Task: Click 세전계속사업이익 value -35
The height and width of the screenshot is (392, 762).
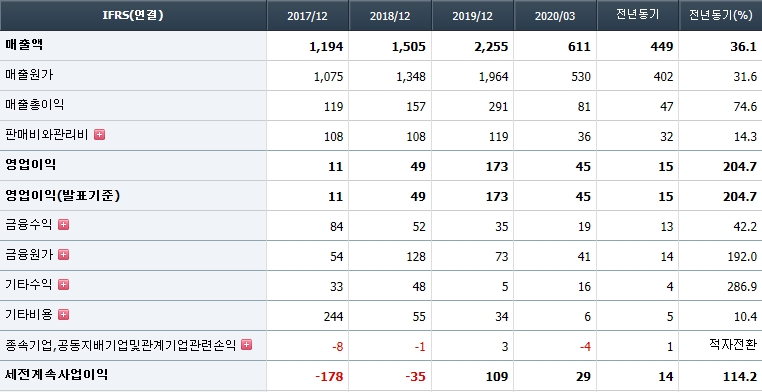Action: point(416,377)
